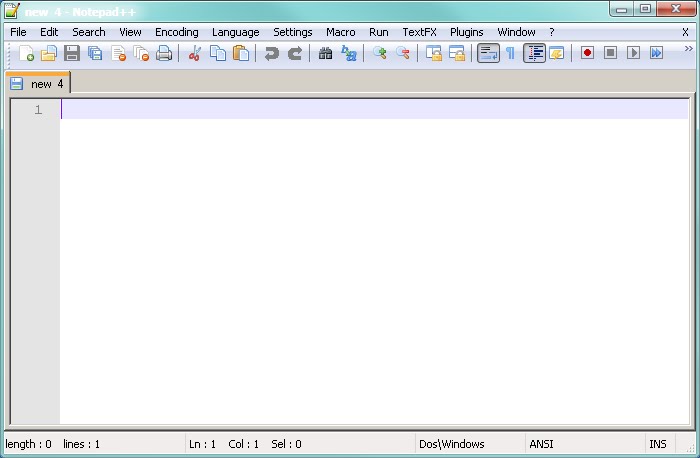Minimize the Notepad++ window
Image resolution: width=700 pixels, height=458 pixels.
pos(622,9)
